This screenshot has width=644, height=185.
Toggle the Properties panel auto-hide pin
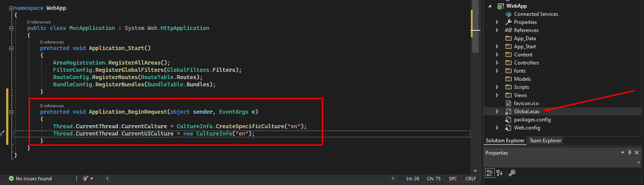[x=629, y=153]
